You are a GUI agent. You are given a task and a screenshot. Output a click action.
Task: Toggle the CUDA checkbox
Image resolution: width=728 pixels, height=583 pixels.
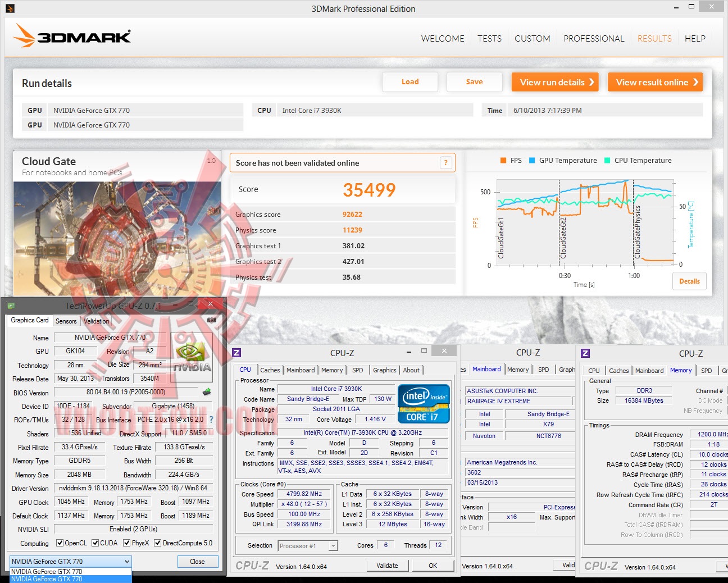95,543
